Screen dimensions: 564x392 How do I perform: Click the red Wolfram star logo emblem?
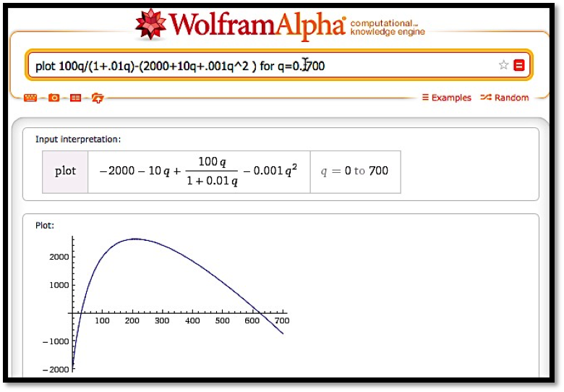coord(152,25)
